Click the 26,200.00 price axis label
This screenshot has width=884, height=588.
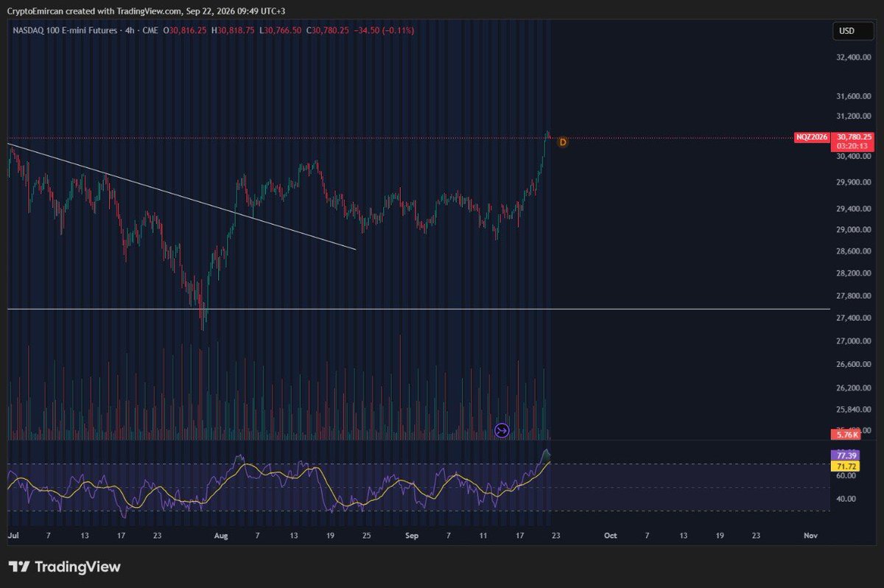click(x=855, y=388)
